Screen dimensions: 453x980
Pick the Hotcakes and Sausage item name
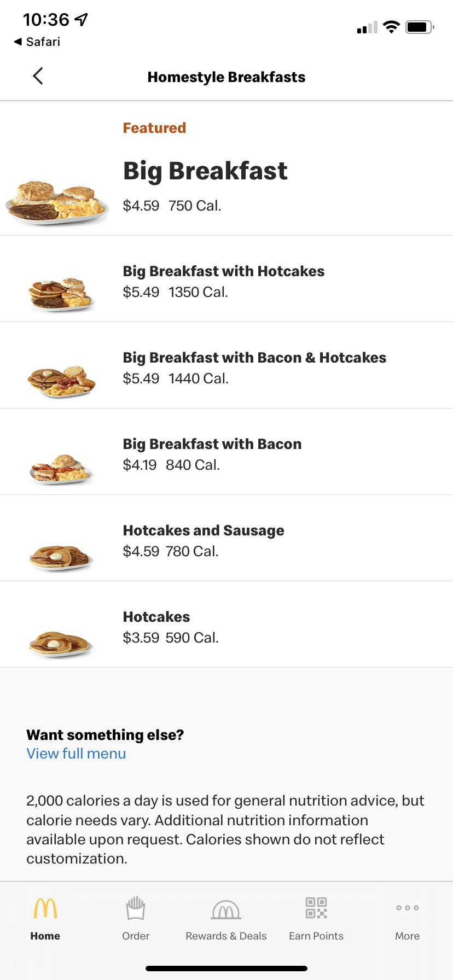(x=204, y=530)
